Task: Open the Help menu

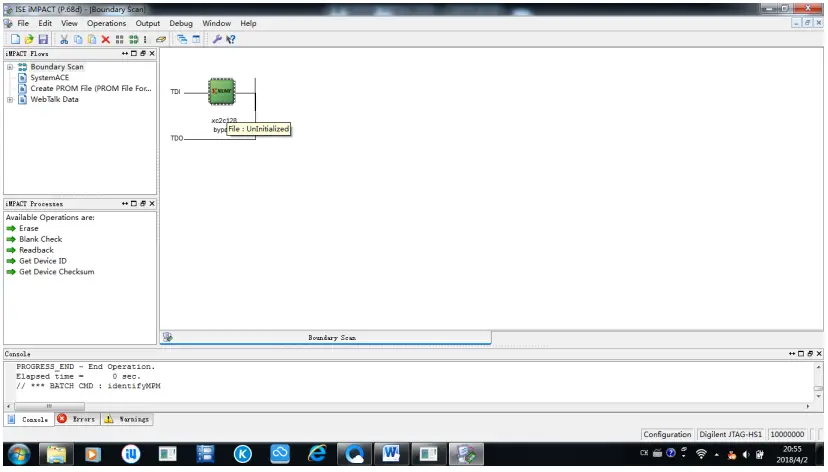Action: tap(248, 23)
